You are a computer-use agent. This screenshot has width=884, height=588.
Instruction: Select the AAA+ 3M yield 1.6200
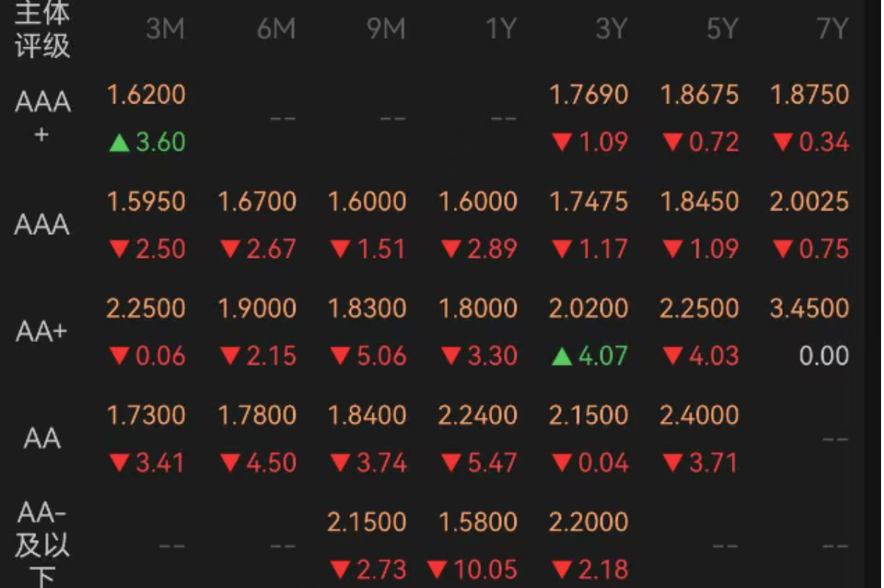coord(146,95)
